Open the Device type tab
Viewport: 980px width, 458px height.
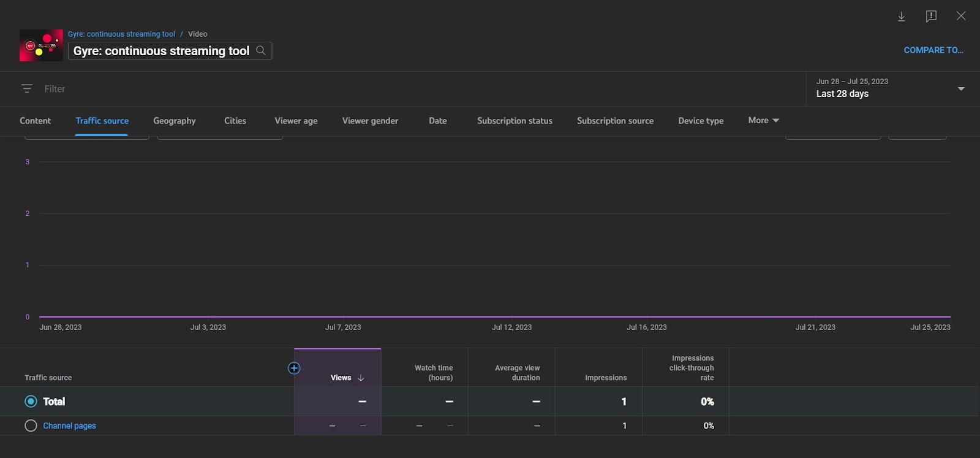click(x=701, y=121)
